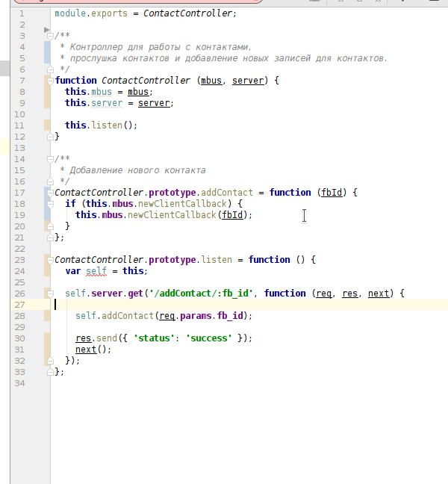Click the underlined 'self' variable on line 24
448x484 pixels.
96,271
